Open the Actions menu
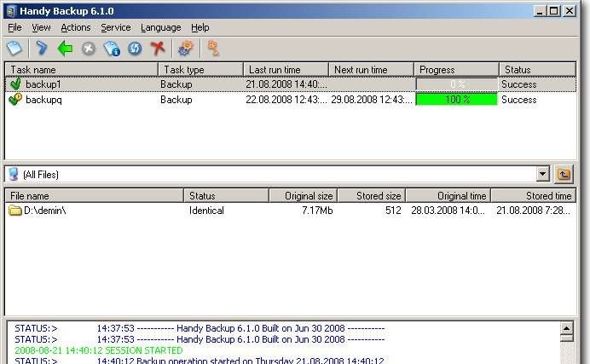 pos(76,27)
